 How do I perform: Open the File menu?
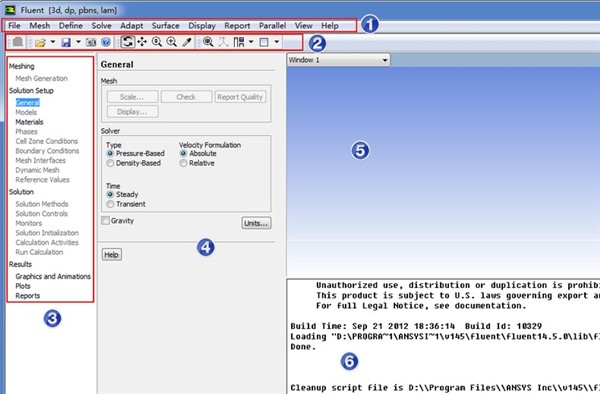(14, 26)
